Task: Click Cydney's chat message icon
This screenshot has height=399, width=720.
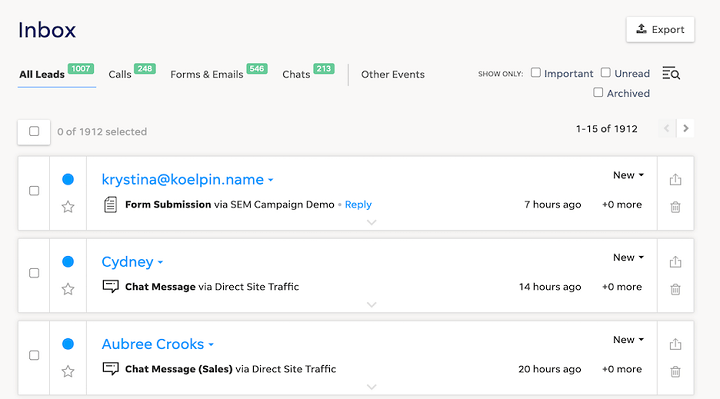Action: click(x=111, y=287)
